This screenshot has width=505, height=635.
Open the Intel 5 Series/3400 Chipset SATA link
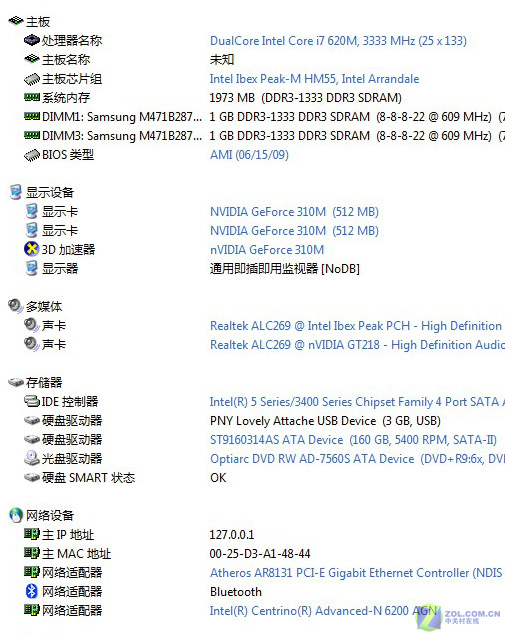tap(357, 402)
